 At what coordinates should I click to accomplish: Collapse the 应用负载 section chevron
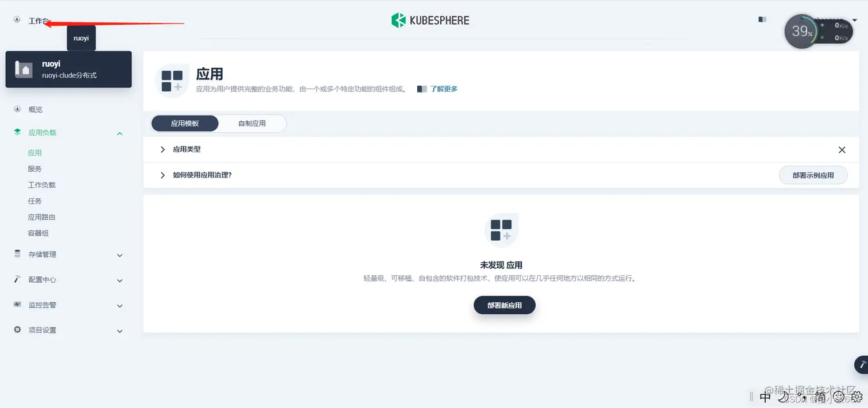click(x=120, y=133)
